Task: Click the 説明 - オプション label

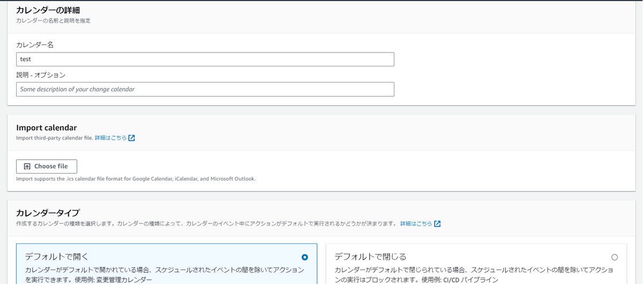Action: (x=41, y=75)
